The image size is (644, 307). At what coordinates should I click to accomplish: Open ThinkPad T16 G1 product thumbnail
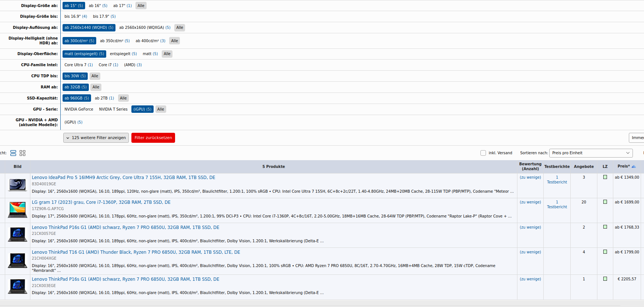point(18,260)
